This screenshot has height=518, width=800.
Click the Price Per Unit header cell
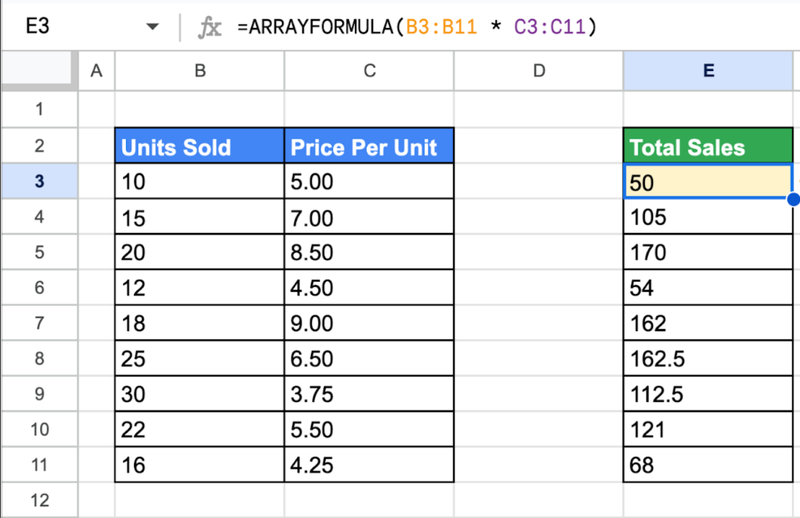click(369, 146)
